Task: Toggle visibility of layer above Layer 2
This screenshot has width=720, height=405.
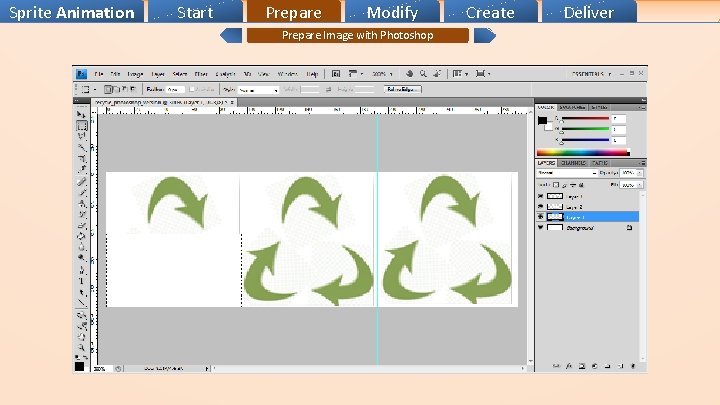Action: (x=540, y=196)
